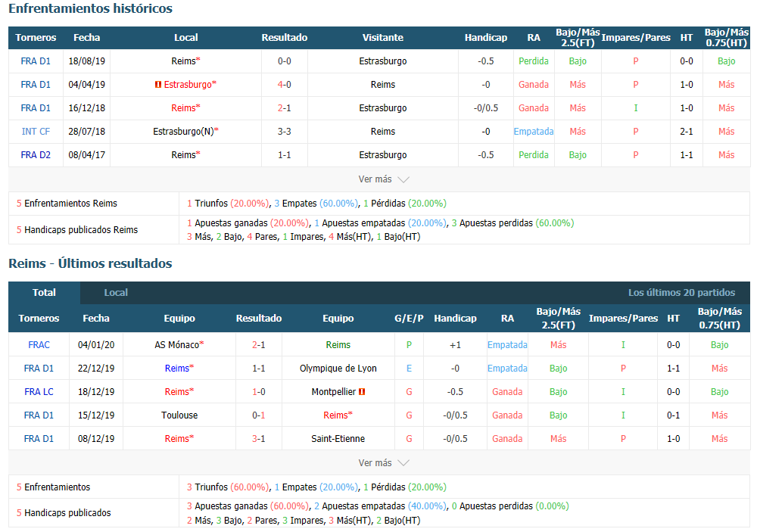Viewport: 757px width, 532px height.
Task: Click blue Reims team in 22/12/19 row
Action: point(176,369)
